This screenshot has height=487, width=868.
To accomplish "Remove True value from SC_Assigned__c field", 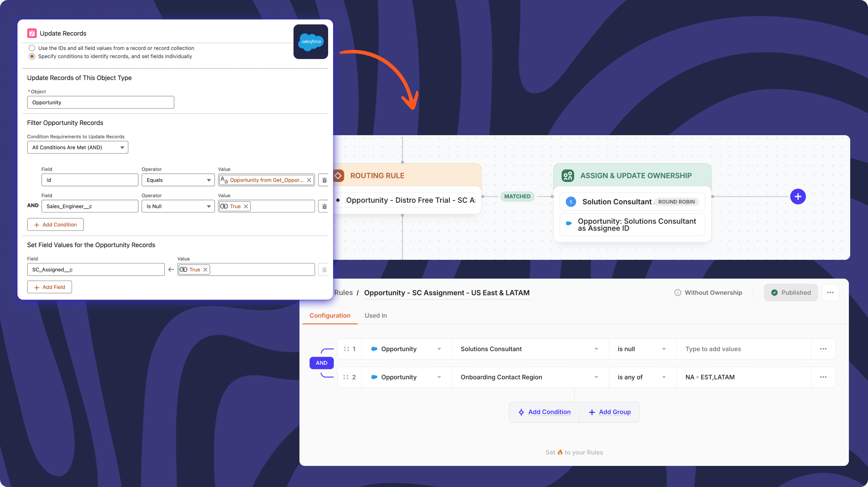I will [x=205, y=270].
